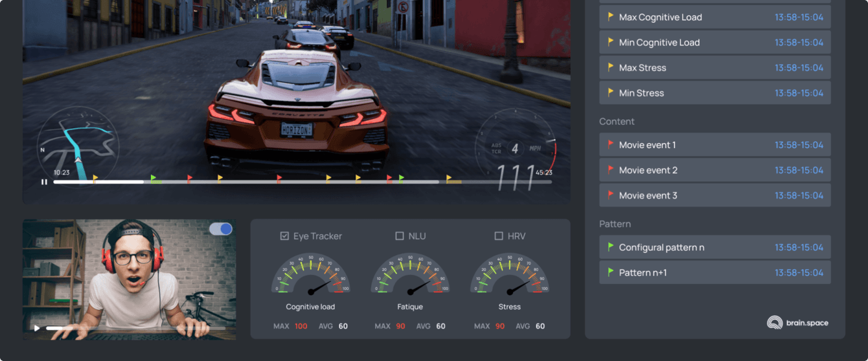Seek on the webcam video progress bar

point(135,329)
